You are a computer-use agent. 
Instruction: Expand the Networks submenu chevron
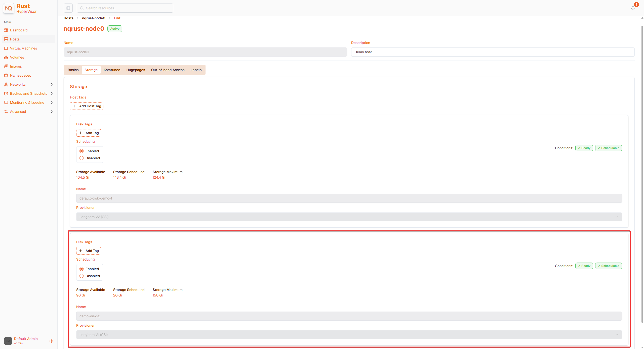point(52,84)
